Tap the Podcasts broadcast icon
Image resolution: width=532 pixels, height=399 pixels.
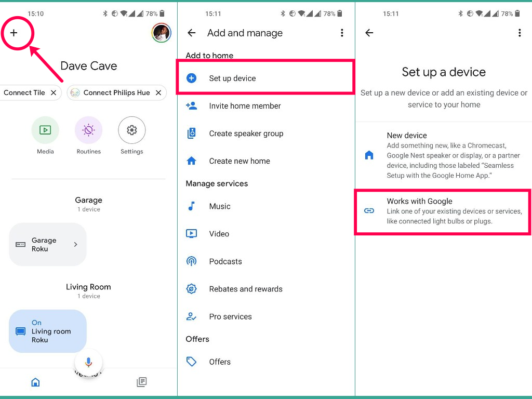[191, 261]
